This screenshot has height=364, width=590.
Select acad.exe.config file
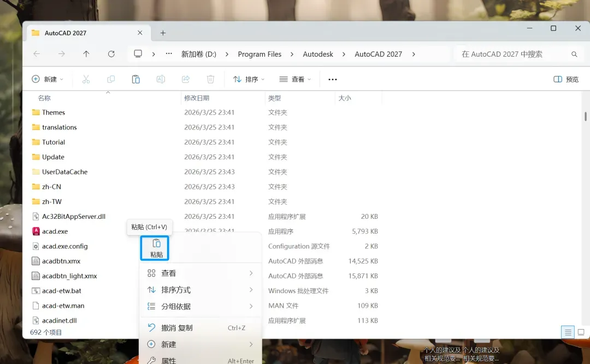point(64,246)
